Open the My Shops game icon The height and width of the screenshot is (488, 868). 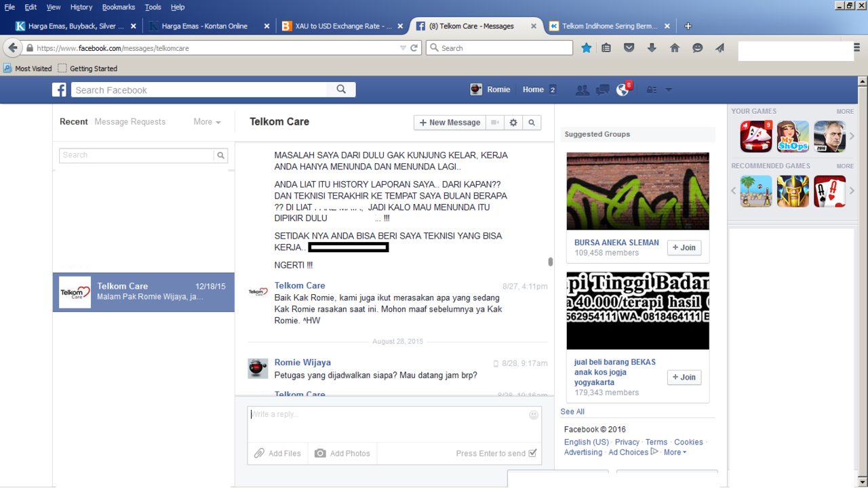793,136
